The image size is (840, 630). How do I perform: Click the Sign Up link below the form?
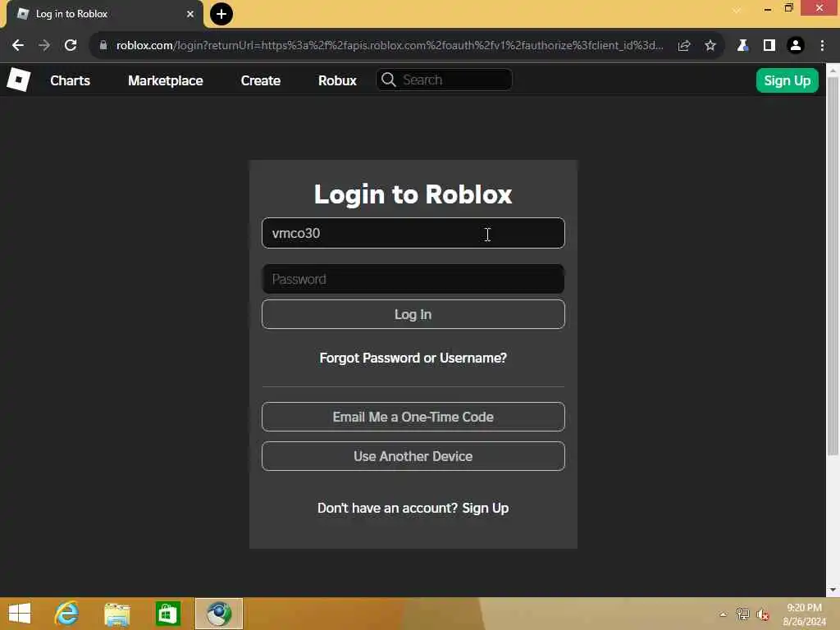(x=486, y=508)
